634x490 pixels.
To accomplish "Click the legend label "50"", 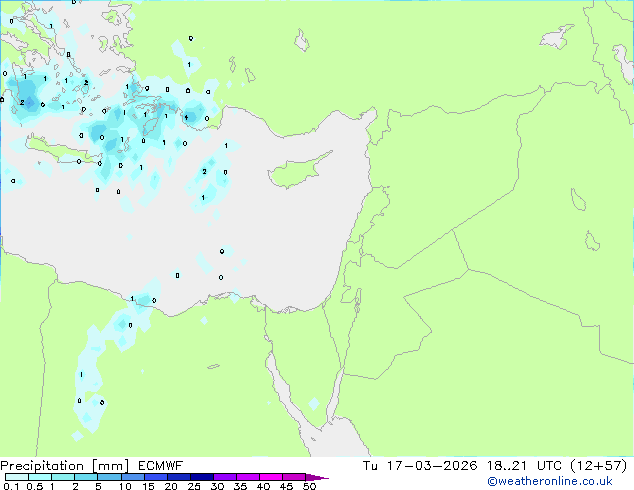I will [309, 486].
